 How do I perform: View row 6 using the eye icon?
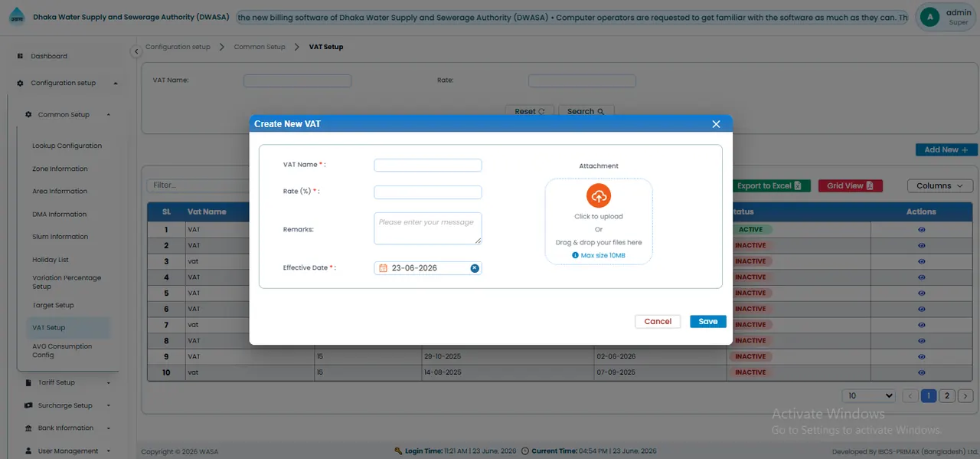click(921, 309)
